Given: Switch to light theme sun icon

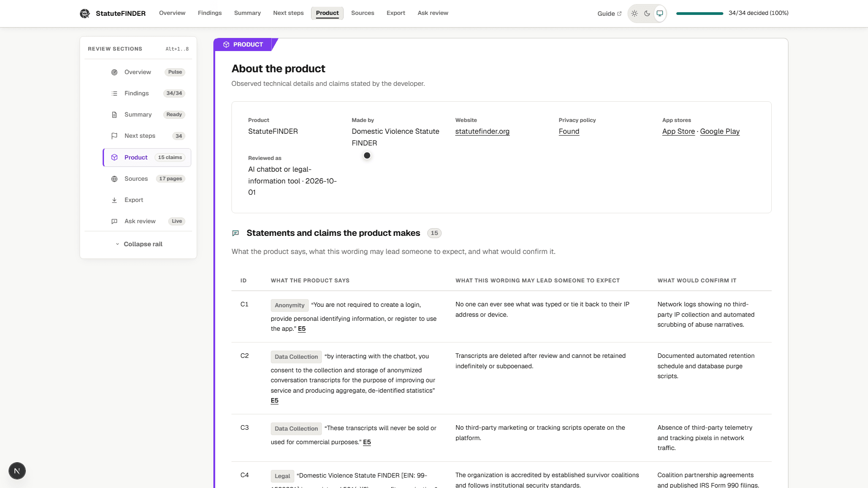Looking at the screenshot, I should coord(635,14).
